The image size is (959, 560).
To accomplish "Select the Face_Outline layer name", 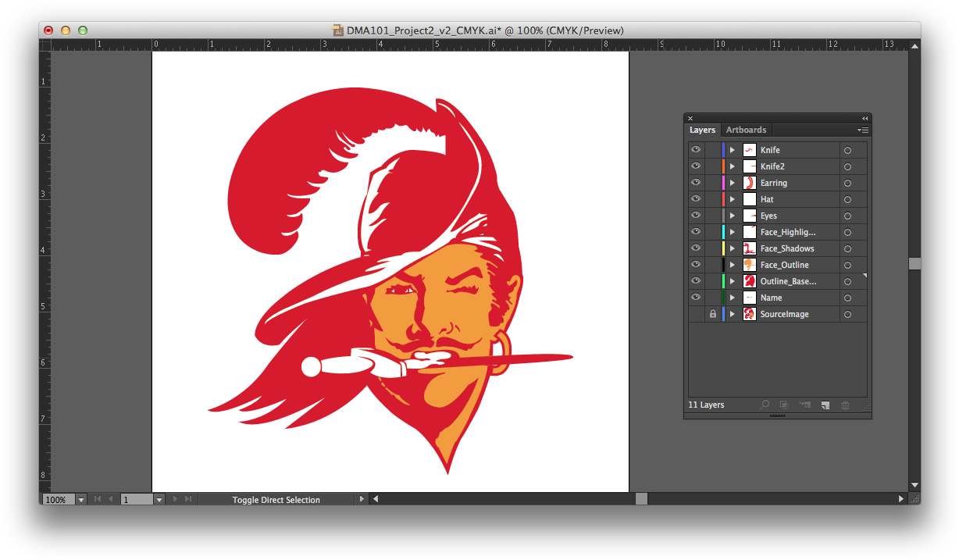I will coord(784,265).
